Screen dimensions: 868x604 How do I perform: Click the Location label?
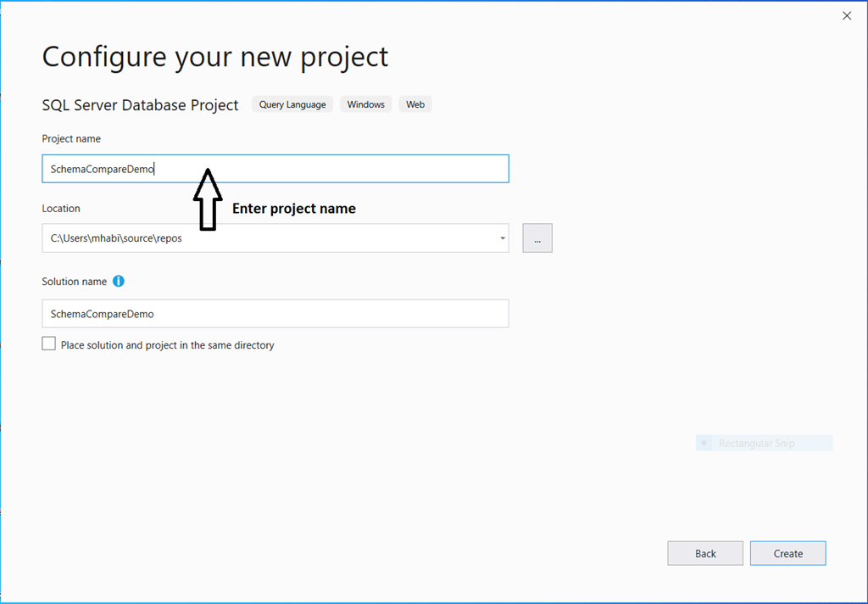(61, 209)
